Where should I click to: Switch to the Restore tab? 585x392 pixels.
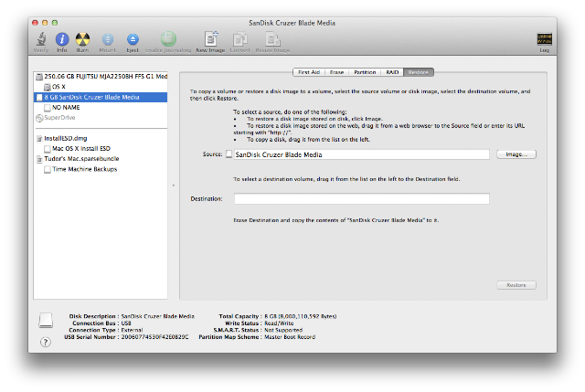(x=419, y=72)
